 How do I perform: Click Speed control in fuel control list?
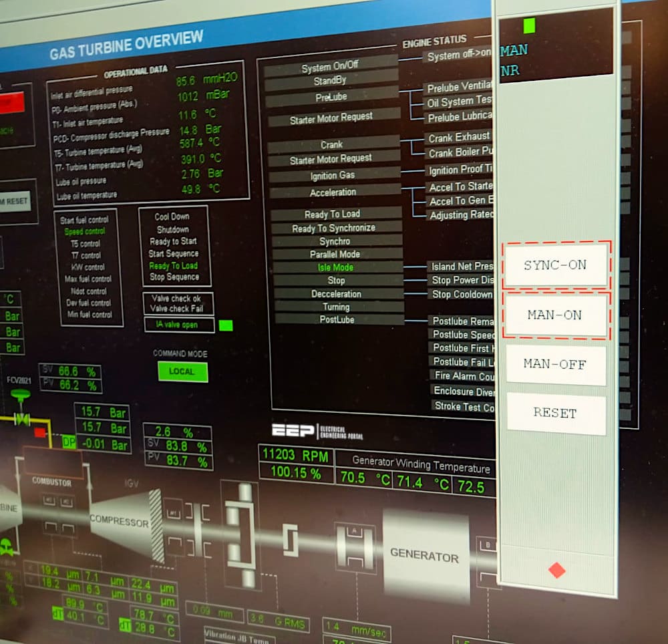tap(85, 232)
